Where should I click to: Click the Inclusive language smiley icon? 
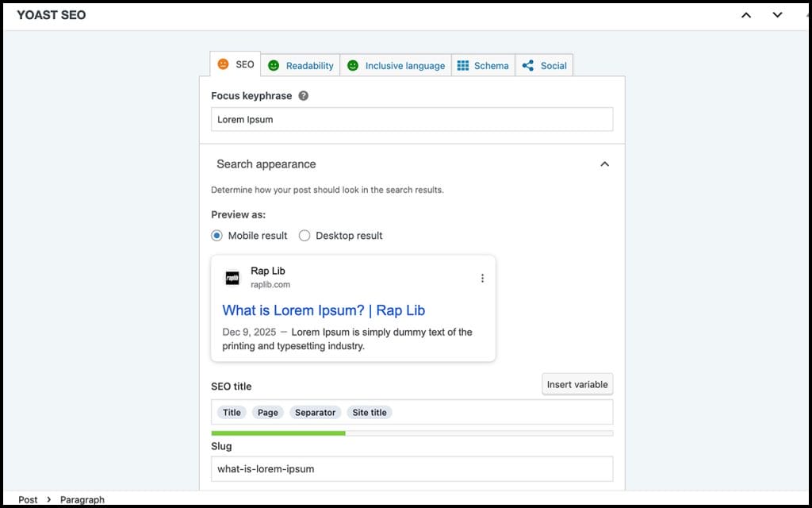pyautogui.click(x=352, y=65)
